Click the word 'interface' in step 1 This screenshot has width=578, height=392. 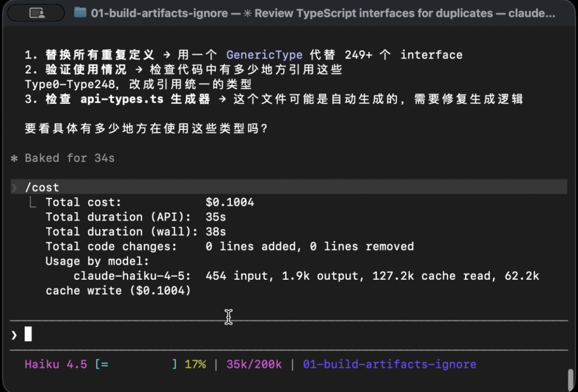click(x=431, y=55)
